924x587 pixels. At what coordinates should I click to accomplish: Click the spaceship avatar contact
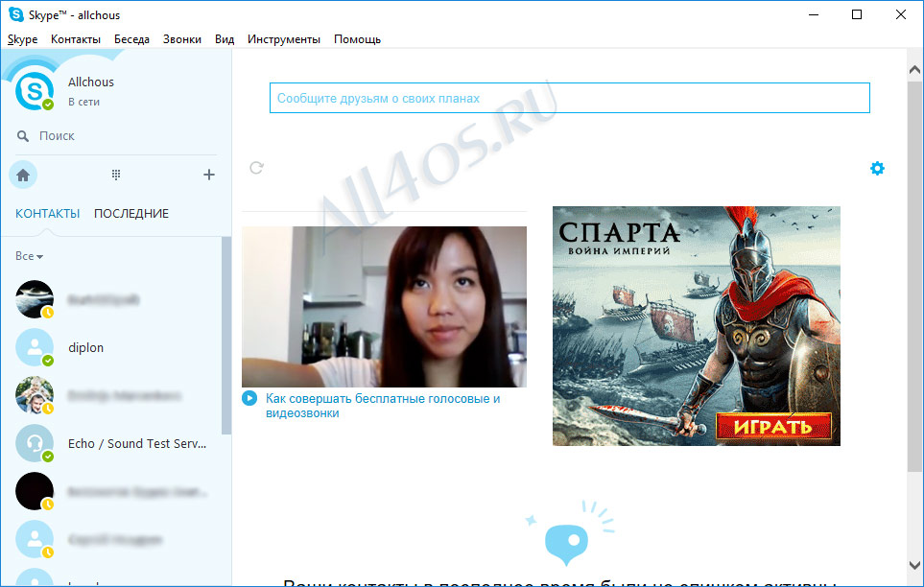coord(35,299)
